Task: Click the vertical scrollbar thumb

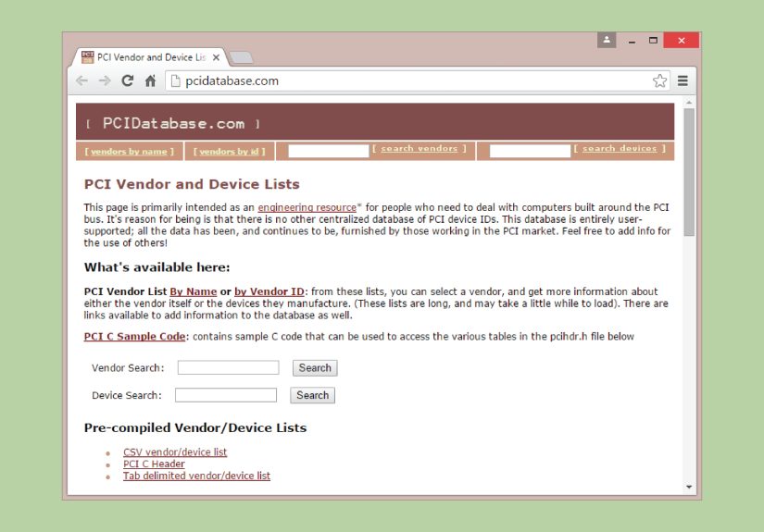Action: pos(689,172)
